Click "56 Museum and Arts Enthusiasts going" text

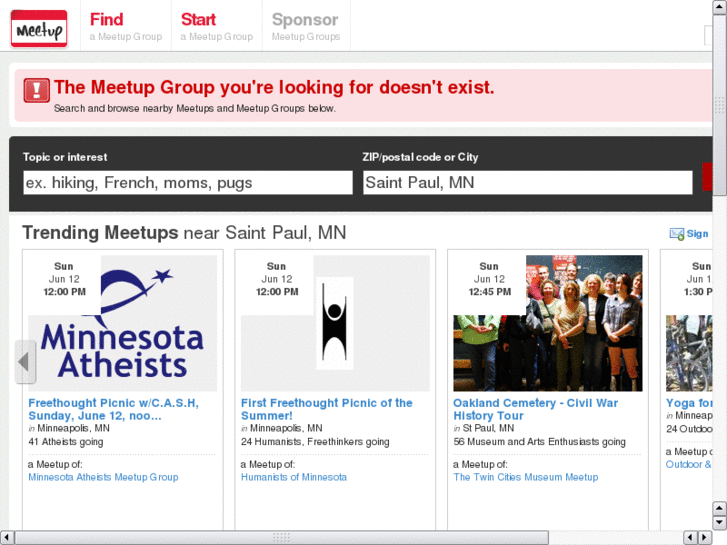(x=539, y=442)
